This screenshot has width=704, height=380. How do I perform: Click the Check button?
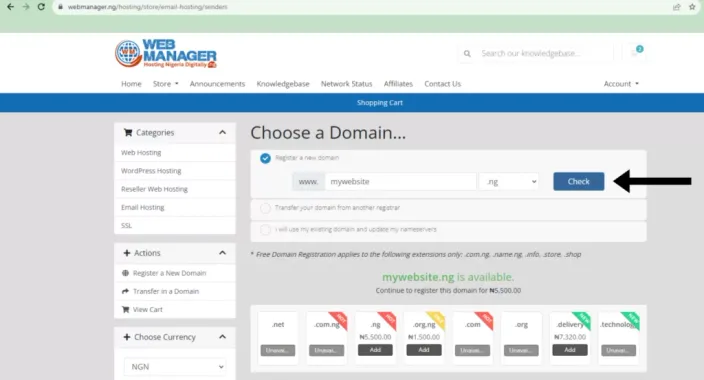(579, 181)
